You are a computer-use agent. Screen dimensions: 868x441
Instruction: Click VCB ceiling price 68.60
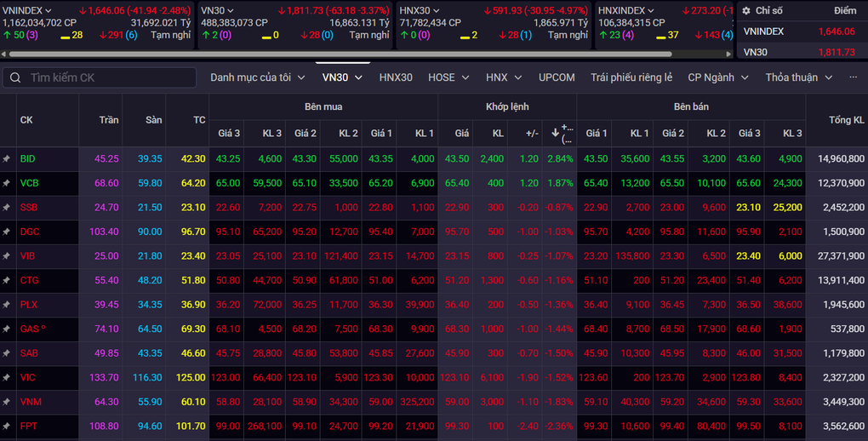tap(106, 183)
